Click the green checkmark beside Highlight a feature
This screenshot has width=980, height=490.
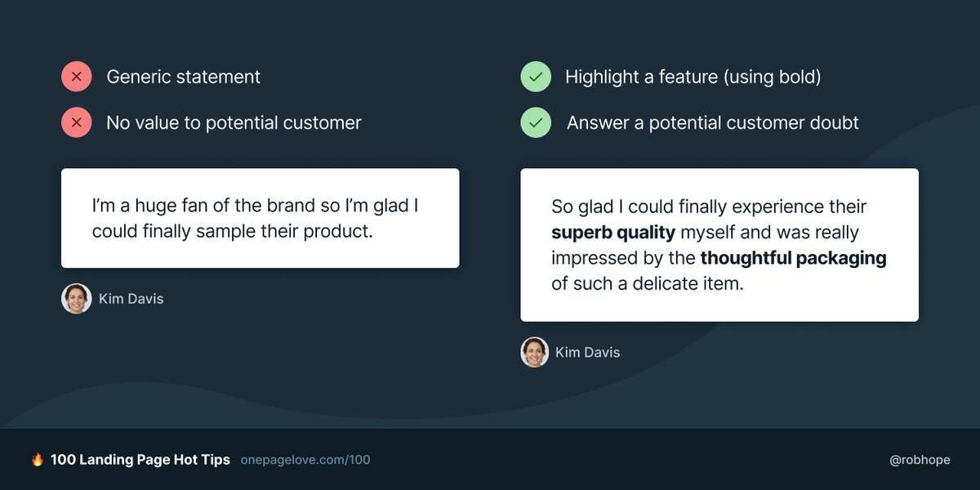(x=535, y=77)
